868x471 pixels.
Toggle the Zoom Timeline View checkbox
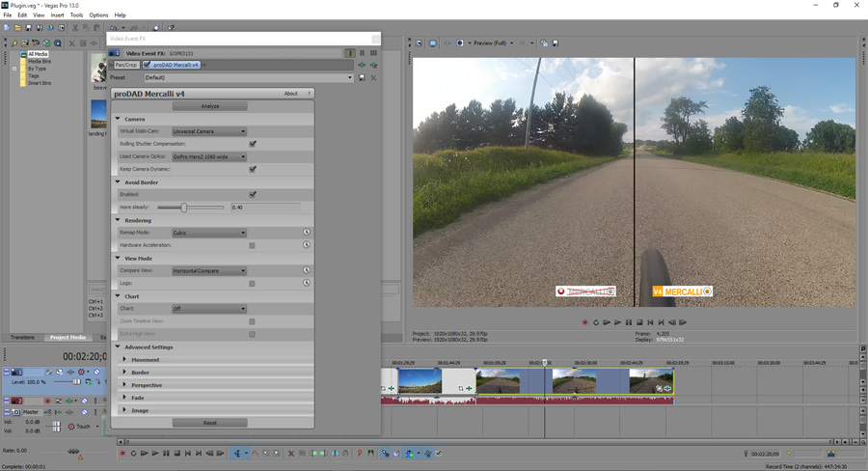[252, 321]
